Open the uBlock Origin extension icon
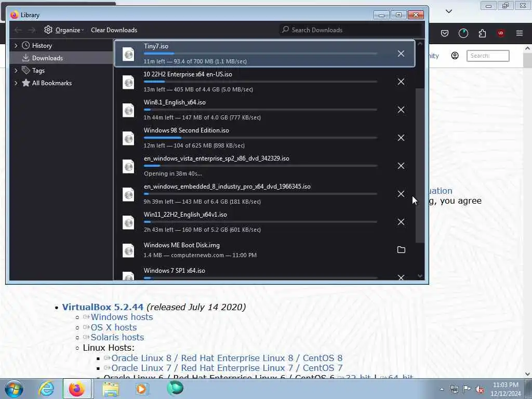 click(x=500, y=33)
